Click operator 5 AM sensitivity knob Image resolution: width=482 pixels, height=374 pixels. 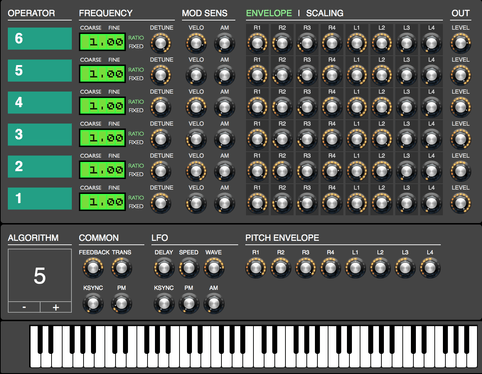pyautogui.click(x=224, y=75)
